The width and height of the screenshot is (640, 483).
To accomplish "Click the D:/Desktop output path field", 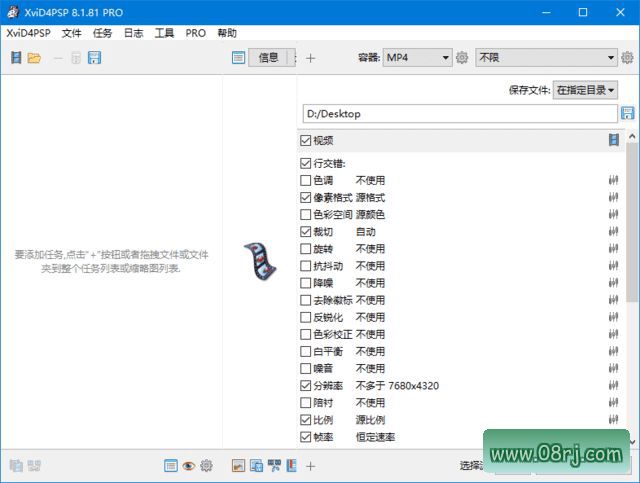I will 460,114.
